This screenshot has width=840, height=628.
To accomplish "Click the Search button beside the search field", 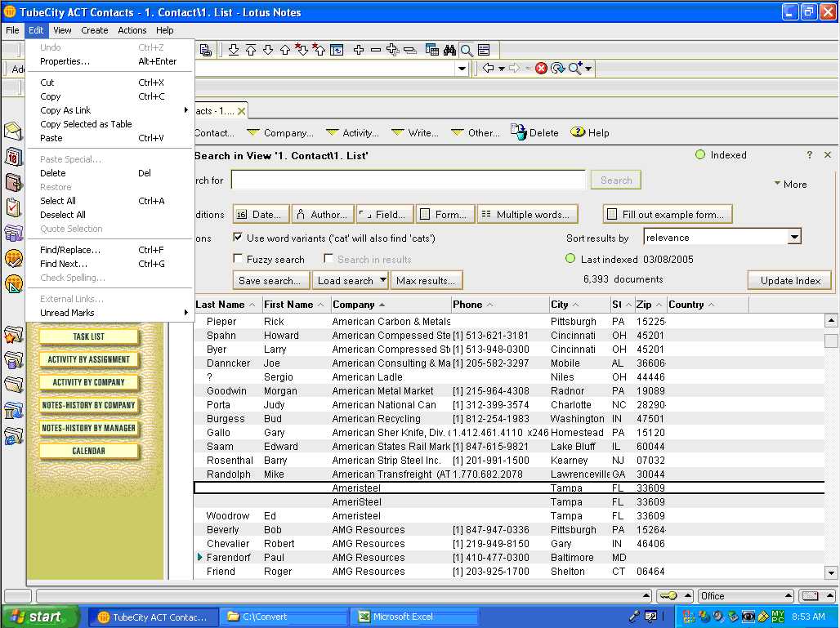I will (615, 180).
